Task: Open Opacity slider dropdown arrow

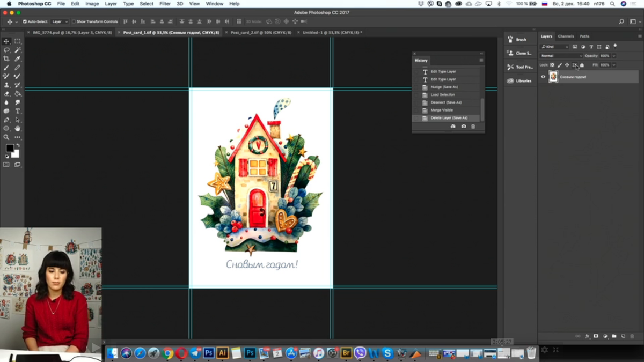Action: point(614,56)
